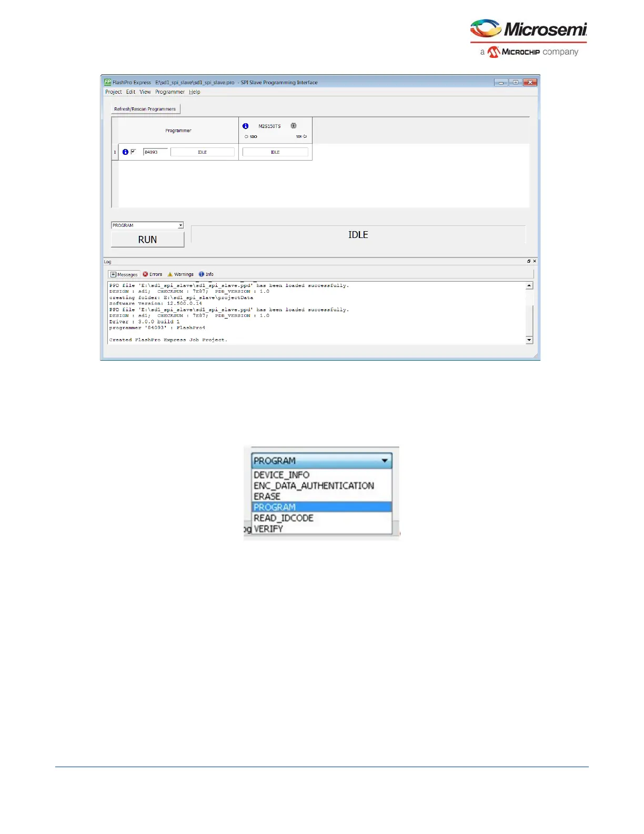
Task: Switch to the Info log tab
Action: [206, 274]
